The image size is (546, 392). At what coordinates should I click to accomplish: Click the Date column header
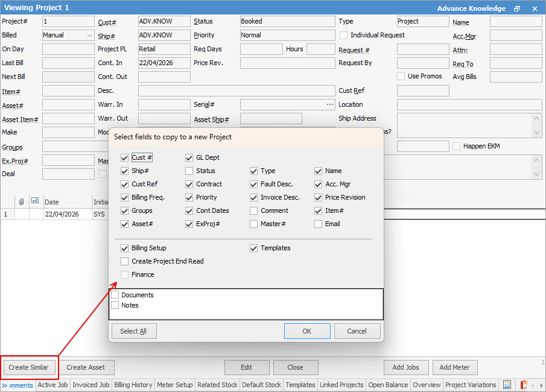[x=68, y=202]
